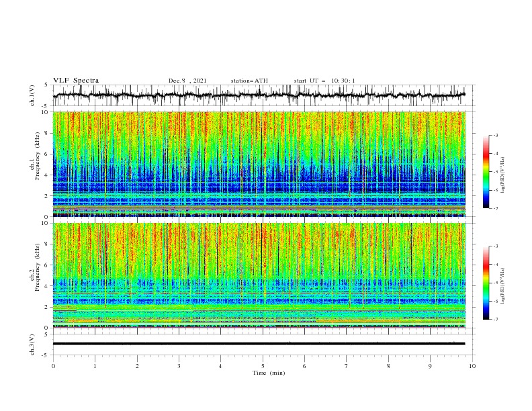Click the 'Time (min)' axis title
Image resolution: width=532 pixels, height=411 pixels.
(x=269, y=373)
